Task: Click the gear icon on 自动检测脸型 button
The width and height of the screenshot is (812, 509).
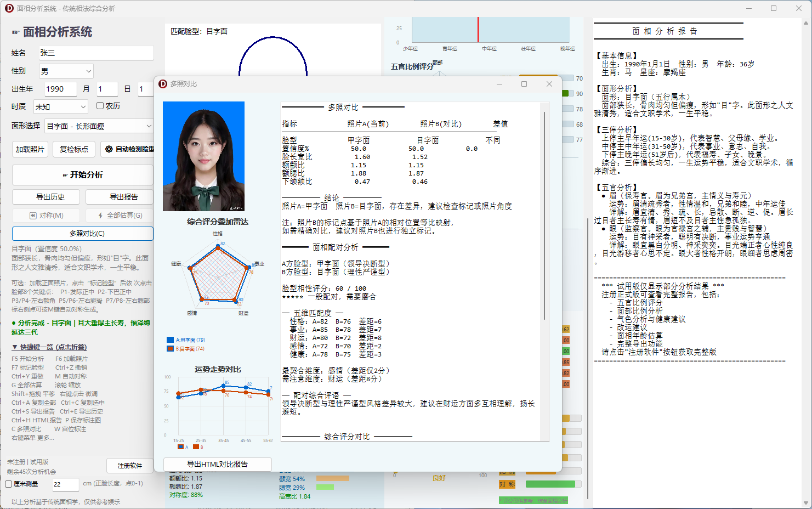Action: 108,149
